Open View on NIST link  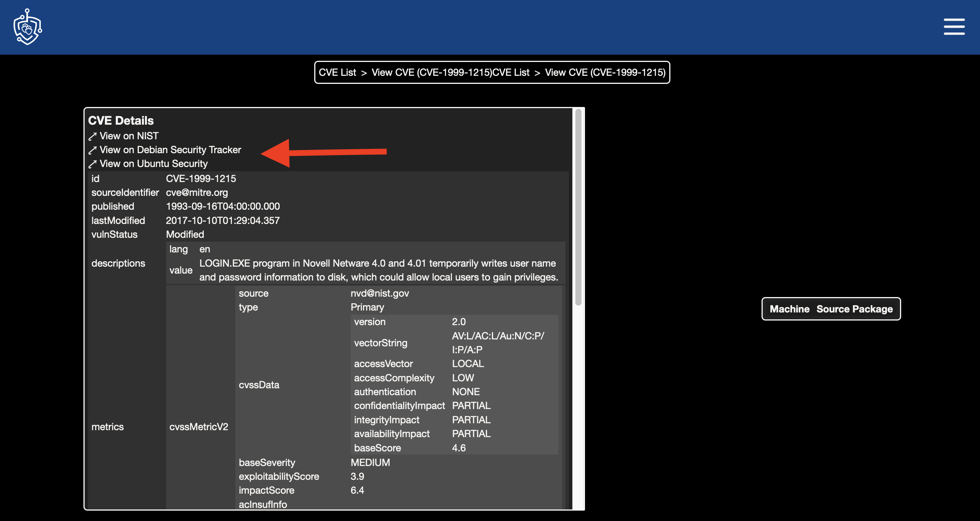129,136
